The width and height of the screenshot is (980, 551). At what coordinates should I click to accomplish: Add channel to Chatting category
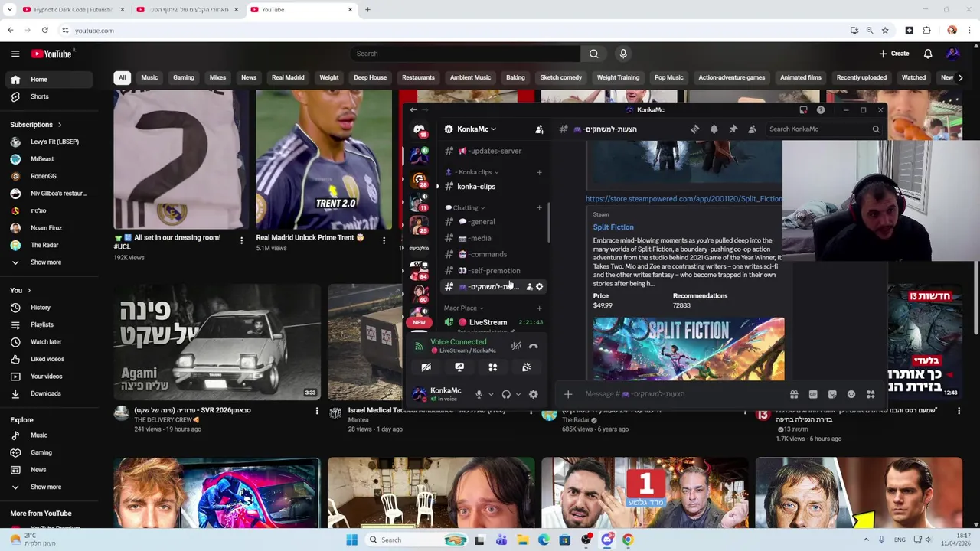[539, 207]
